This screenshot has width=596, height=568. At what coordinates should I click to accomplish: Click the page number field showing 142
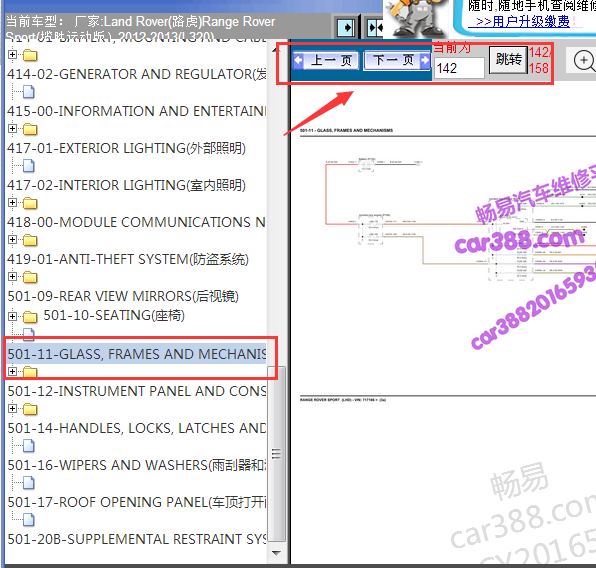459,68
